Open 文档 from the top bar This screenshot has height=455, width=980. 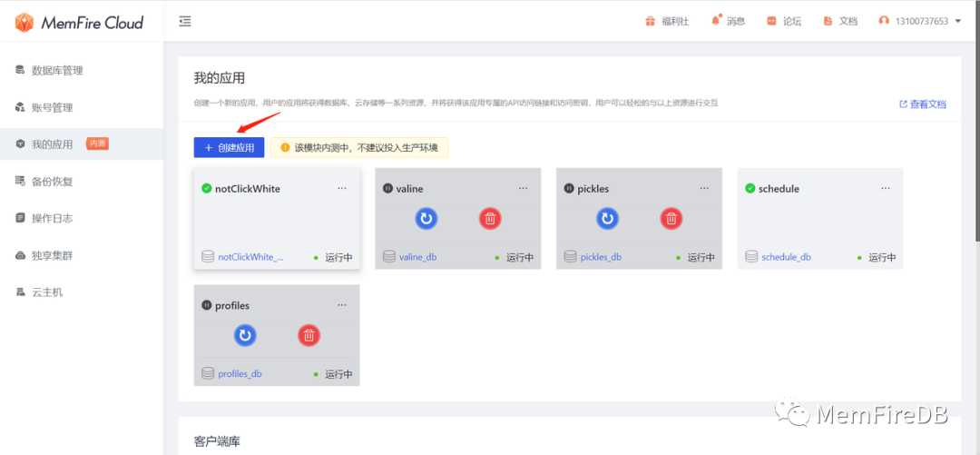[x=840, y=21]
